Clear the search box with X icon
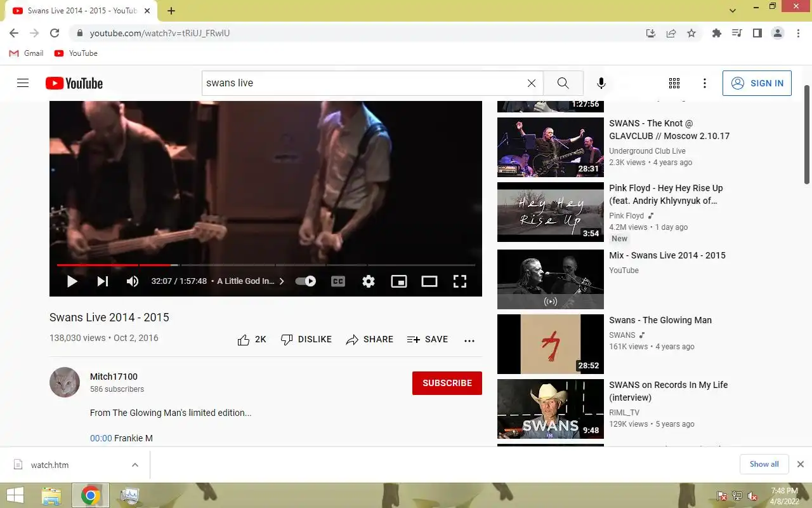 pyautogui.click(x=532, y=83)
